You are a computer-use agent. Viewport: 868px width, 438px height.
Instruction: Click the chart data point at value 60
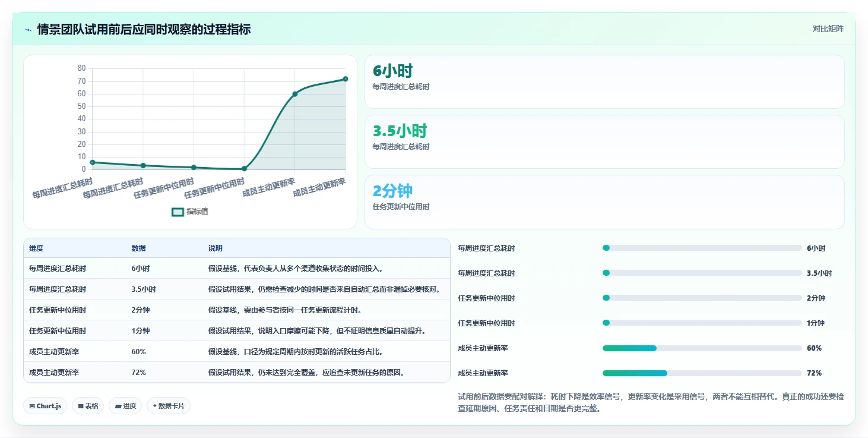(x=295, y=94)
